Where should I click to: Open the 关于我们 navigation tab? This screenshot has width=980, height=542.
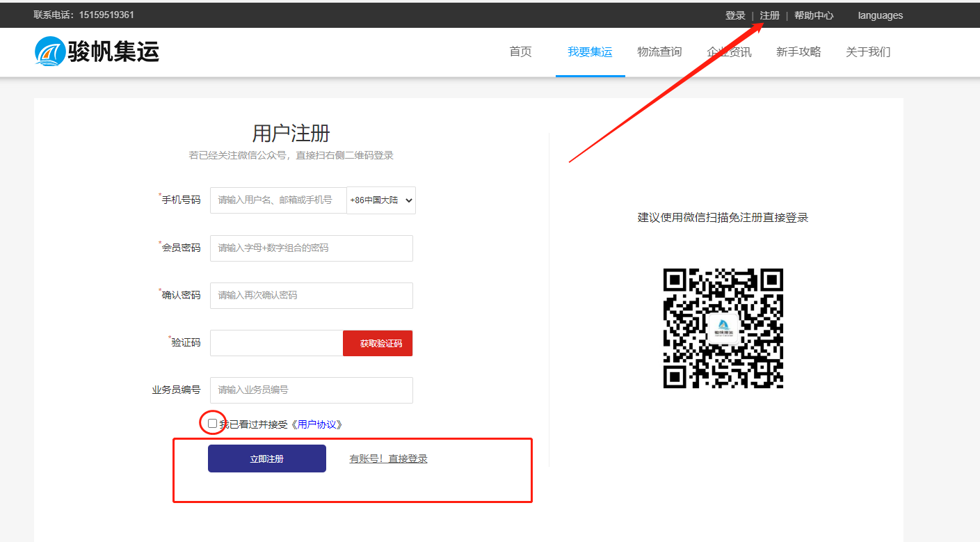[x=867, y=52]
